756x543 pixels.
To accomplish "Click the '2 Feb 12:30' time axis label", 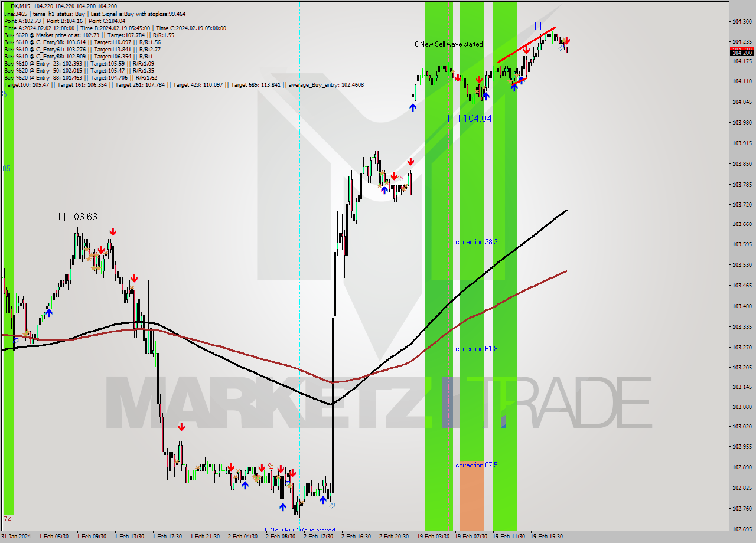I will (x=318, y=537).
